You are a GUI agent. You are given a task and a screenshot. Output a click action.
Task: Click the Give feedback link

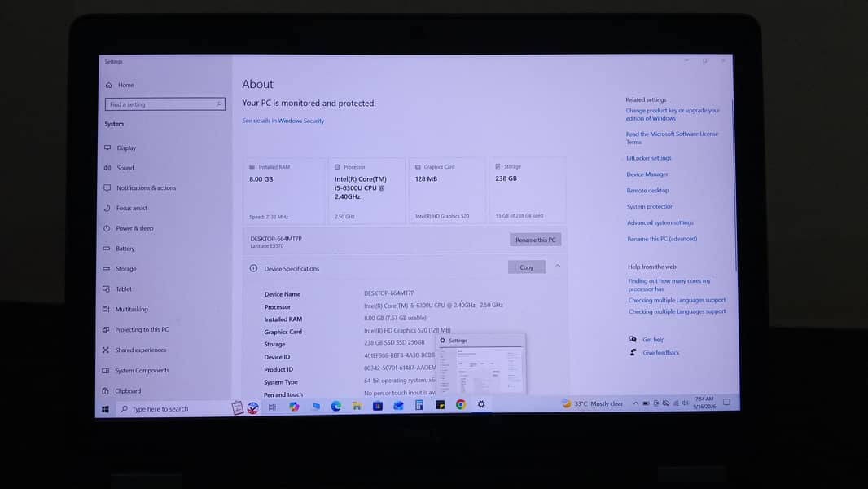(661, 353)
